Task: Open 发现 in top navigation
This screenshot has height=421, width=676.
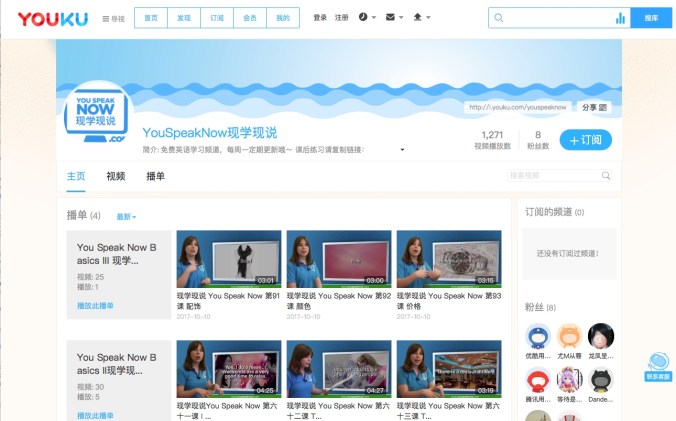Action: point(183,18)
